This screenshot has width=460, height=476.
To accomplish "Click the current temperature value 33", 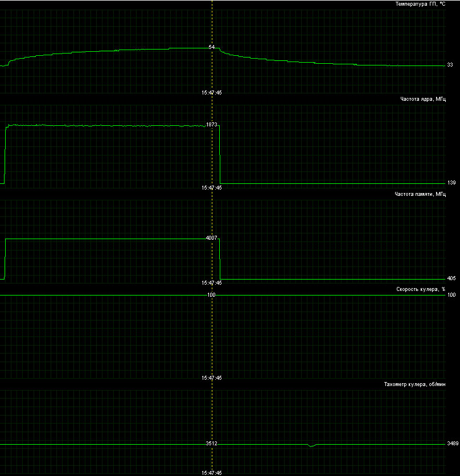I will (450, 65).
